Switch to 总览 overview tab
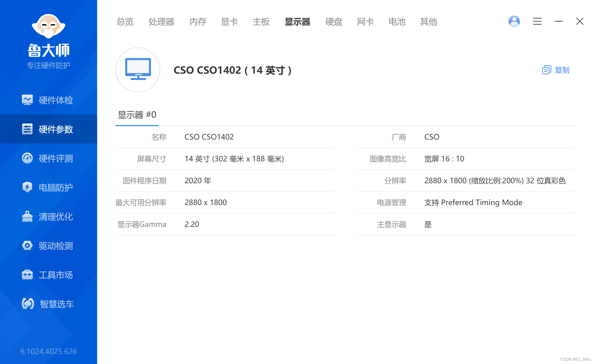Image resolution: width=595 pixels, height=364 pixels. pos(125,22)
